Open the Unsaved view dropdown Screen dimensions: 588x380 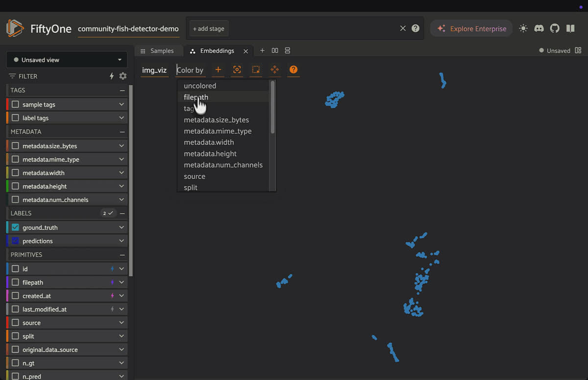pos(67,60)
